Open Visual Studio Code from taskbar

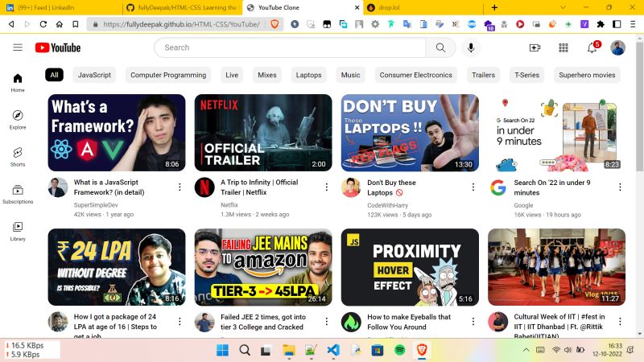point(333,350)
